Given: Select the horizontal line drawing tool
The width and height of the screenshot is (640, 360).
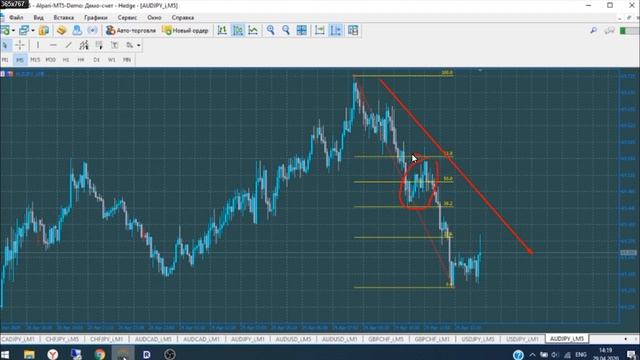Looking at the screenshot, I should pyautogui.click(x=53, y=45).
